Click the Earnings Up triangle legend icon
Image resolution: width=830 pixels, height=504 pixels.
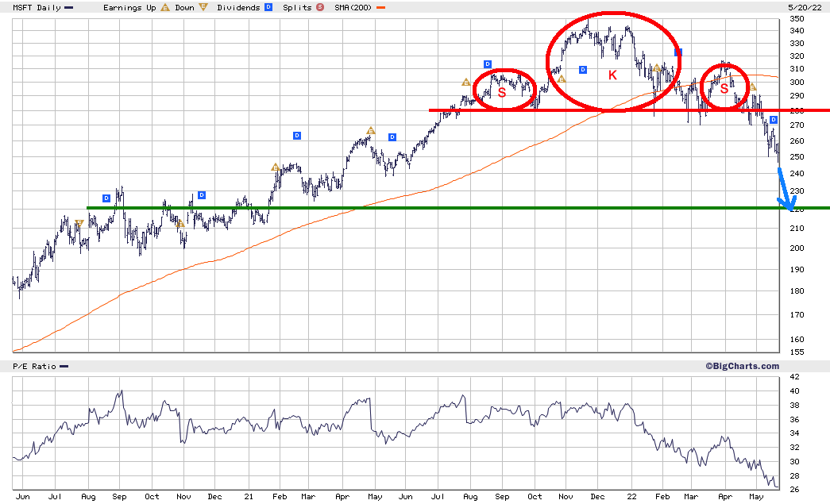click(x=165, y=7)
